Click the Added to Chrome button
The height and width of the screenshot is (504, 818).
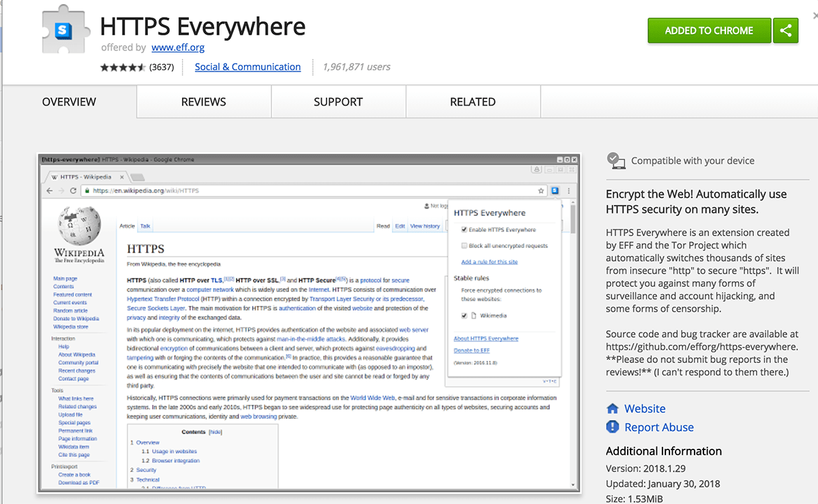(x=709, y=31)
